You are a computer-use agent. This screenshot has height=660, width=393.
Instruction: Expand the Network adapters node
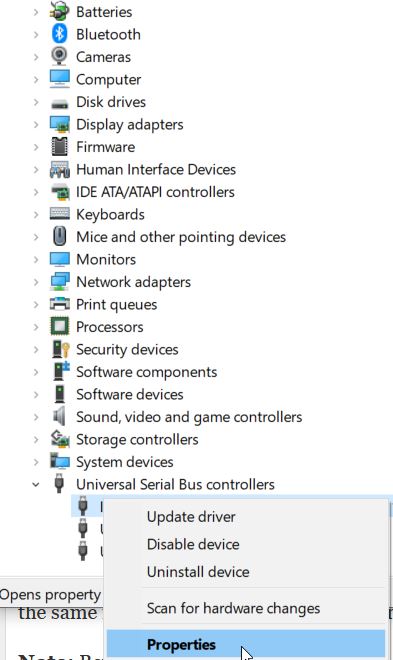click(36, 282)
